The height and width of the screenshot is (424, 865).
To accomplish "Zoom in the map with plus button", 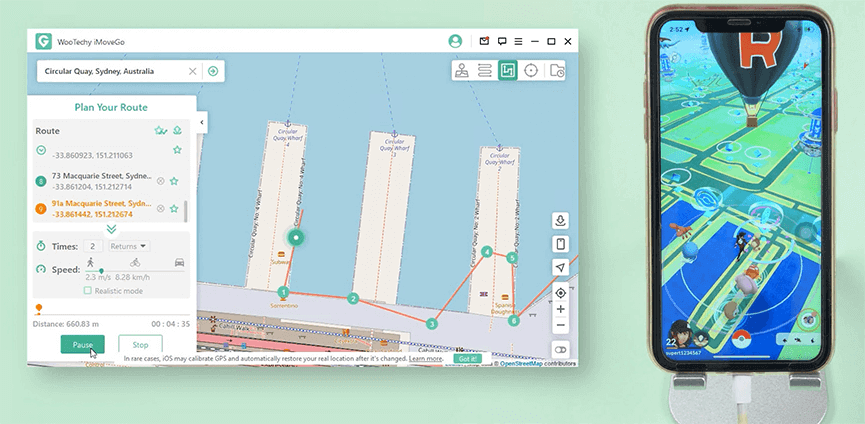I will [561, 309].
